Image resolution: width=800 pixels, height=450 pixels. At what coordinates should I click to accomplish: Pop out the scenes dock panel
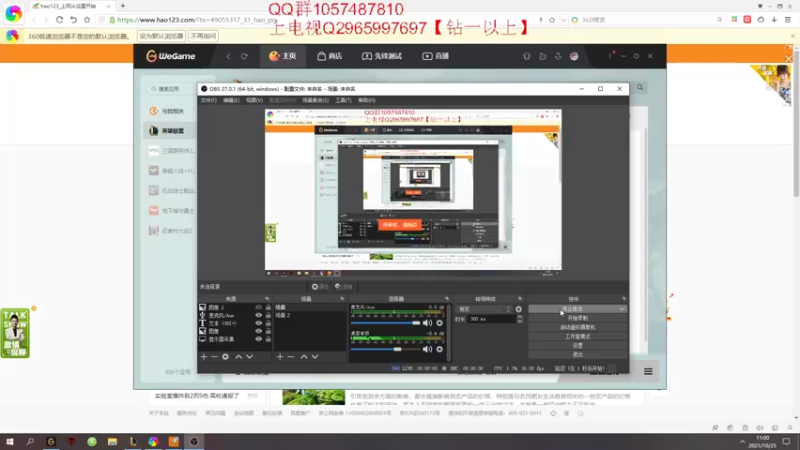point(342,298)
